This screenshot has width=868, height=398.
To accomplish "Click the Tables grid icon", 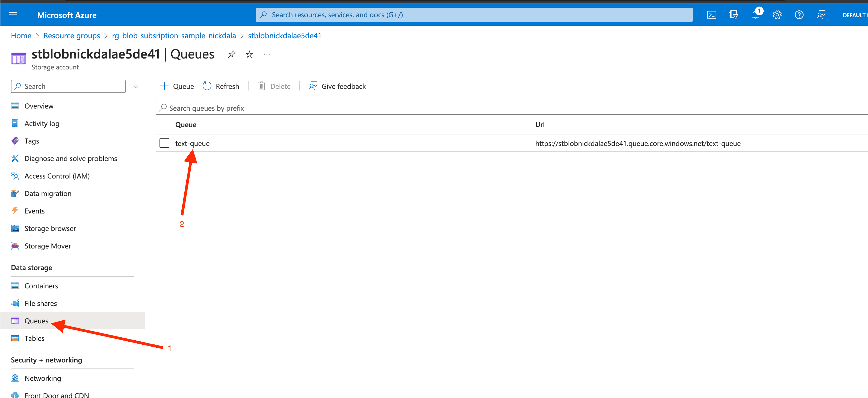I will point(15,339).
